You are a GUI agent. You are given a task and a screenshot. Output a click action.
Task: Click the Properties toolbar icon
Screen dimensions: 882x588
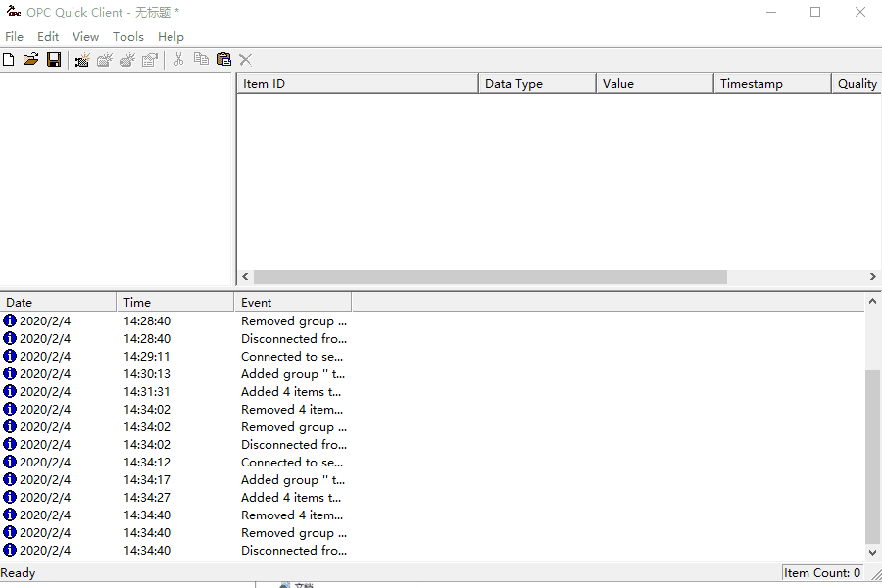pyautogui.click(x=150, y=59)
